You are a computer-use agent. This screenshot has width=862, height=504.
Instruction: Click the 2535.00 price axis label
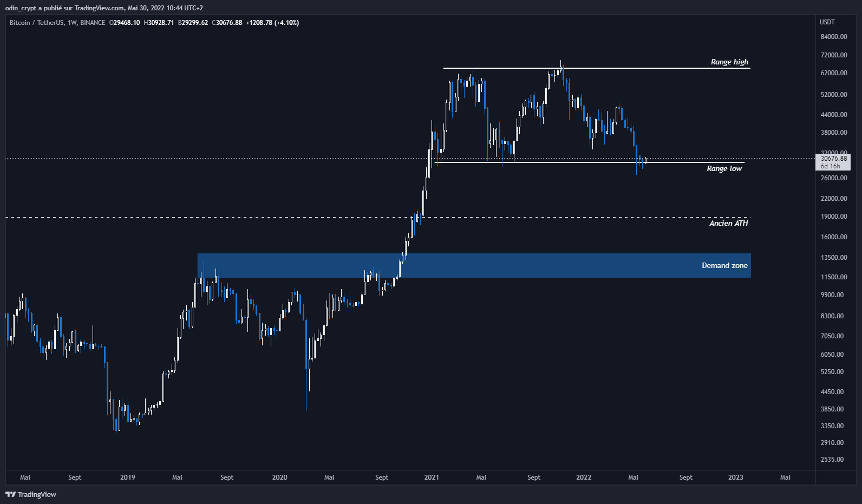(x=832, y=460)
